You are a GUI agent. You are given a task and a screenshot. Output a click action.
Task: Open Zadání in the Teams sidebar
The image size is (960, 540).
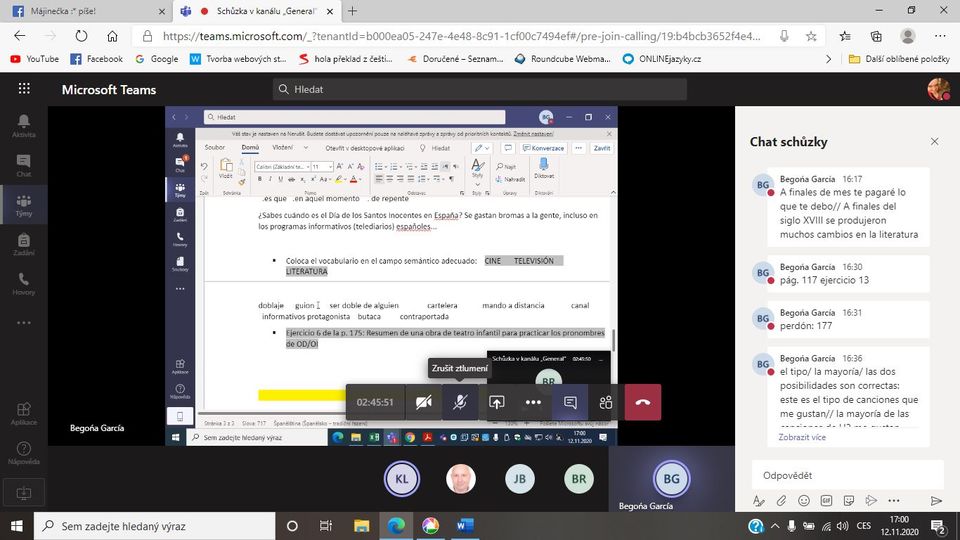(23, 246)
